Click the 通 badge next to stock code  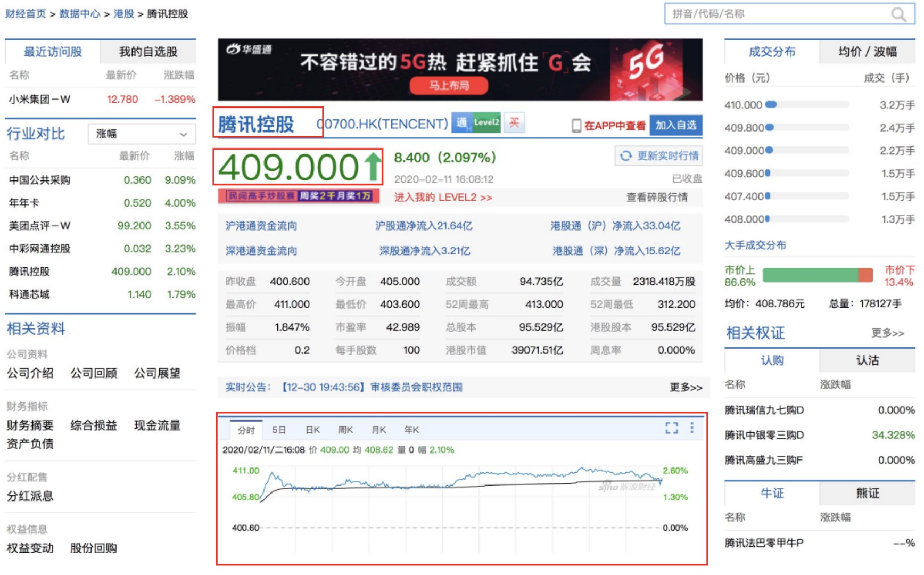[461, 123]
